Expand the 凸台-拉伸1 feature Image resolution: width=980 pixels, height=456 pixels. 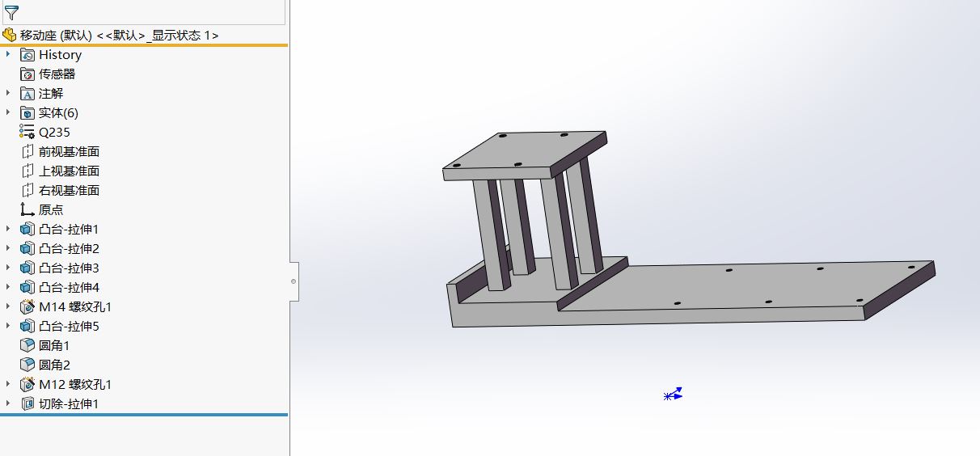pyautogui.click(x=8, y=229)
